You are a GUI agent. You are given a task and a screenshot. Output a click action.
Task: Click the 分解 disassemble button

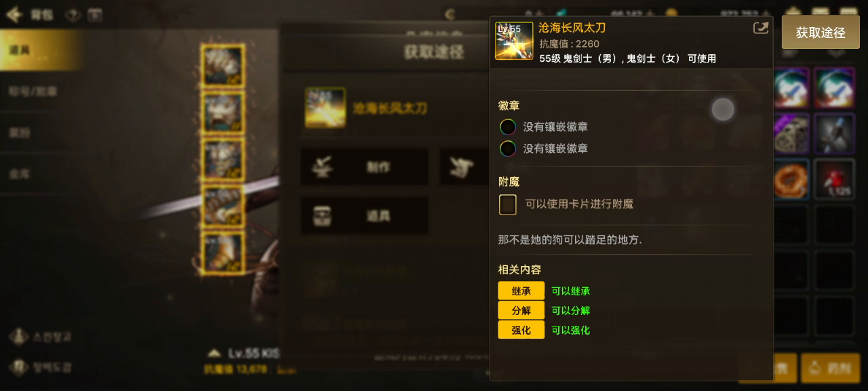coord(521,310)
